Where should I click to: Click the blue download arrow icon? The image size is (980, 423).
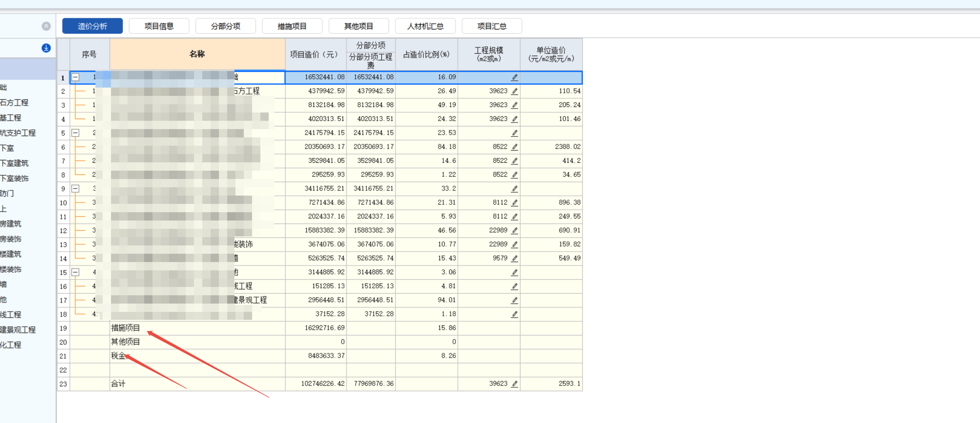coord(46,48)
